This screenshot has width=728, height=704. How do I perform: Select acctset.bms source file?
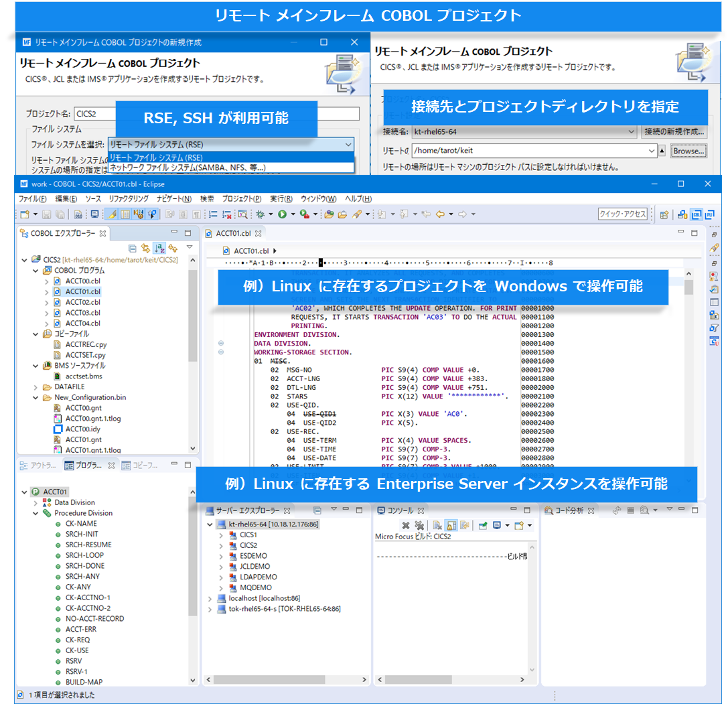coord(84,376)
